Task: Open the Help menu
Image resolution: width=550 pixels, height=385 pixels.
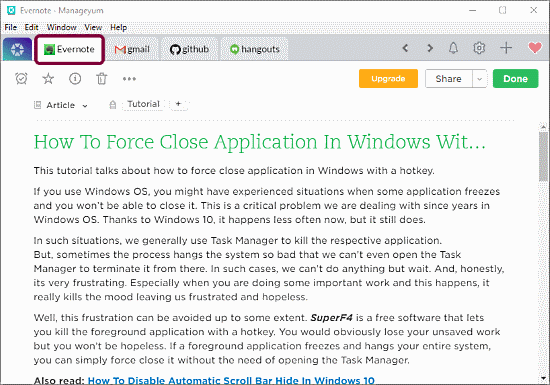Action: (x=119, y=27)
